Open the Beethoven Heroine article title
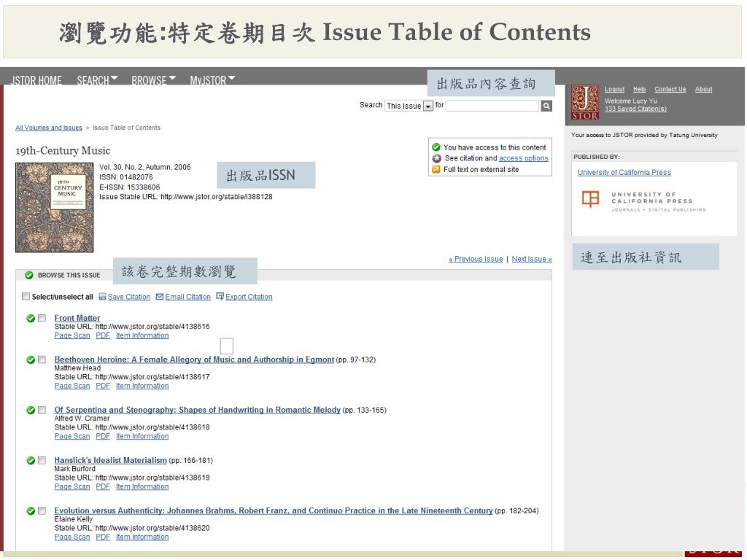Screen dimensions: 747x560 pyautogui.click(x=194, y=359)
